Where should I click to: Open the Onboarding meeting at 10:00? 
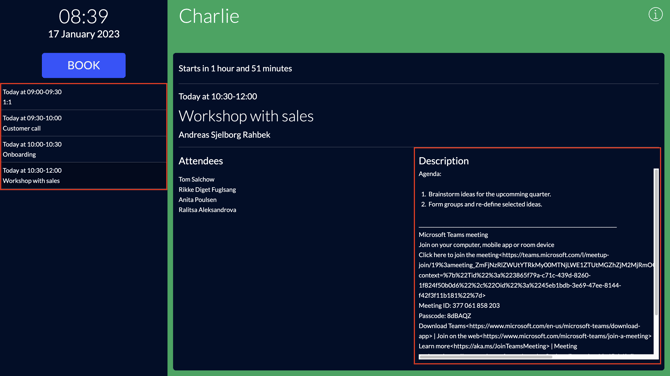84,149
